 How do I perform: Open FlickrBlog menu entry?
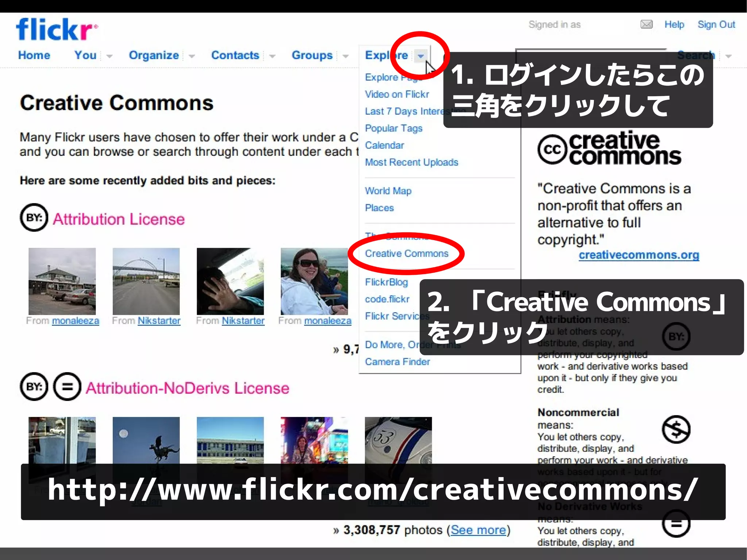pos(386,282)
